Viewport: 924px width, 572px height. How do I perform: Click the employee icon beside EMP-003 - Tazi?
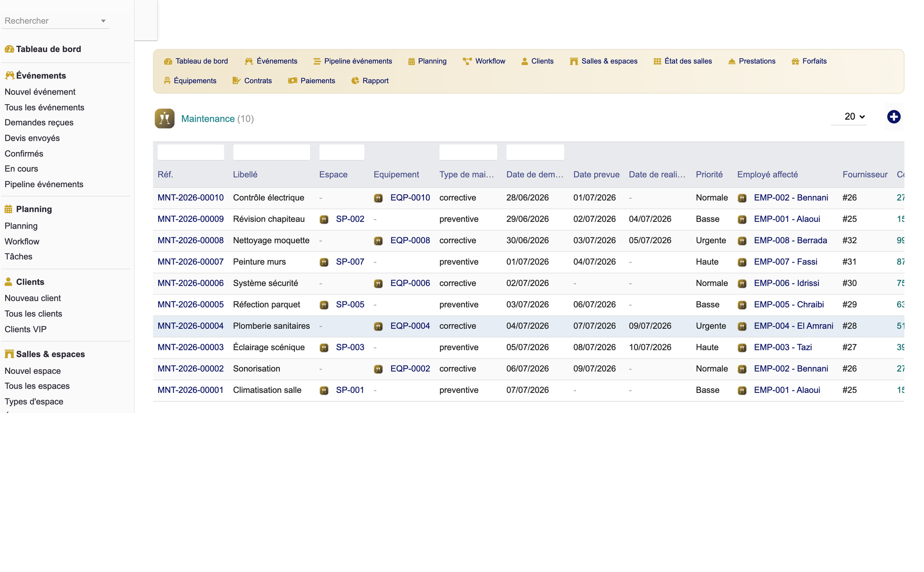point(742,348)
